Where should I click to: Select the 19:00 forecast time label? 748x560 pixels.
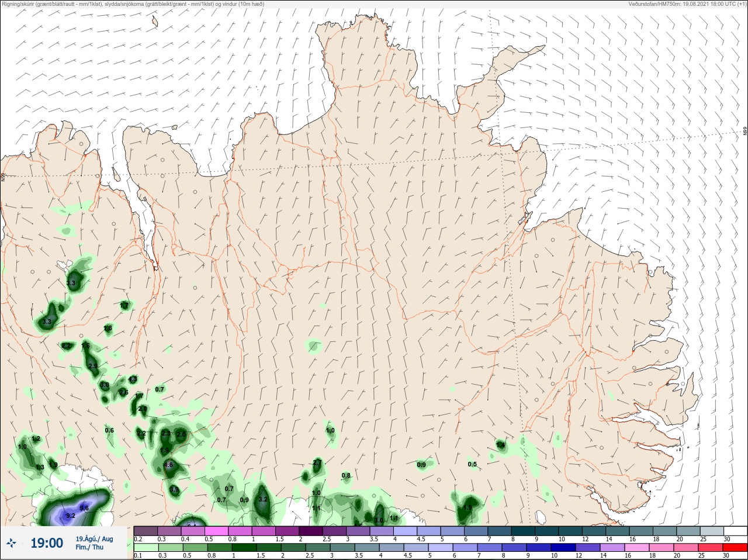click(47, 543)
